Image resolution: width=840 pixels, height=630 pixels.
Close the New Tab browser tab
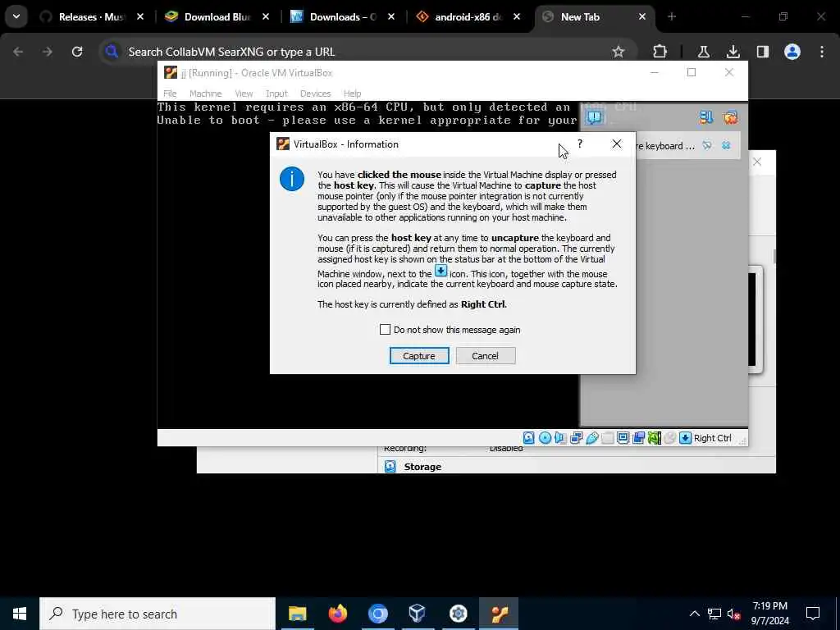pyautogui.click(x=641, y=17)
